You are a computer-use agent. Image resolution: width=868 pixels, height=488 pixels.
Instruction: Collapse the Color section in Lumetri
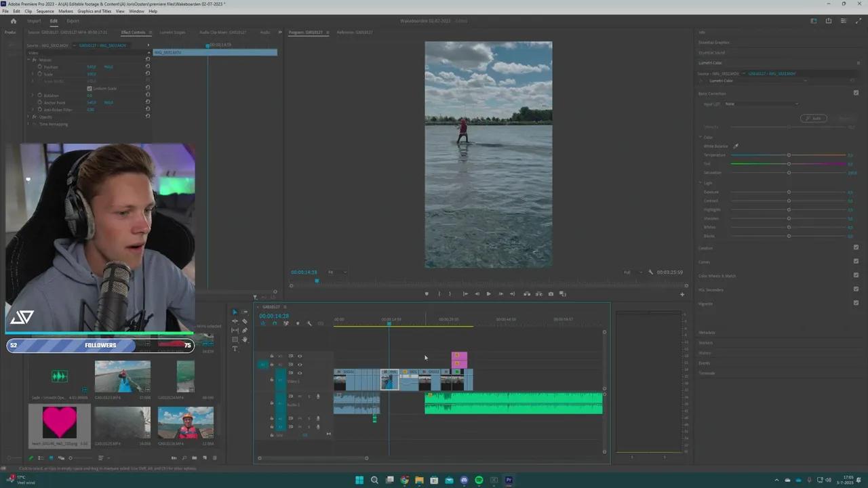(701, 137)
